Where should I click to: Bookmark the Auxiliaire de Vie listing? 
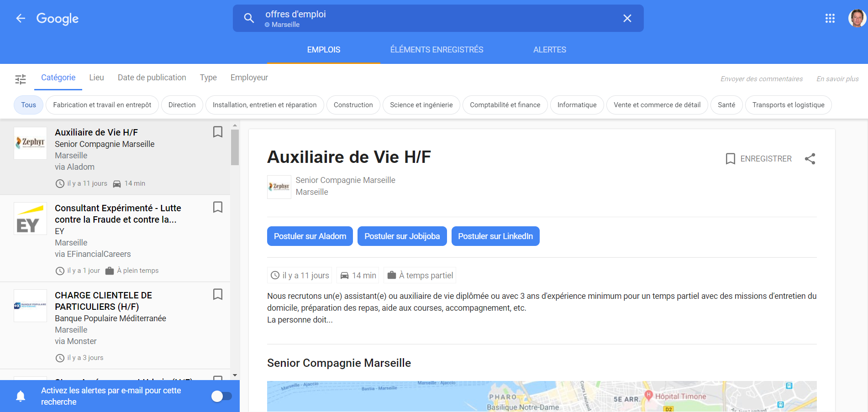pyautogui.click(x=218, y=132)
